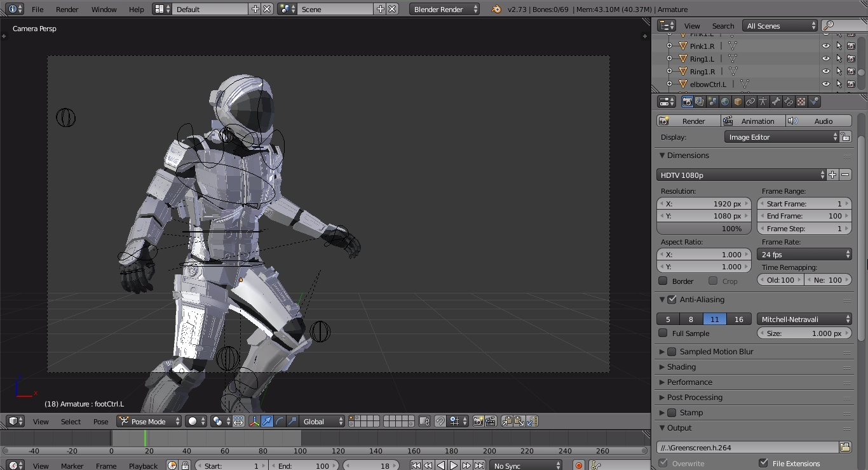Click the file browse icon next to Greenscreen.h.264

tap(845, 447)
